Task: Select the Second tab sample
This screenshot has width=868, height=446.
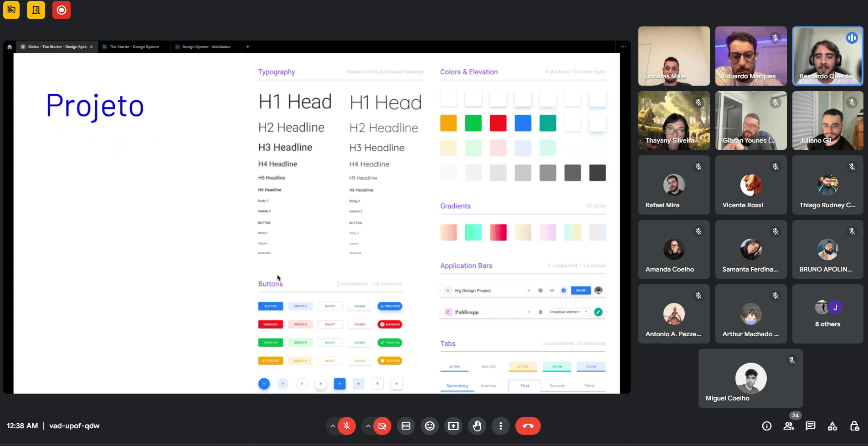Action: (557, 386)
